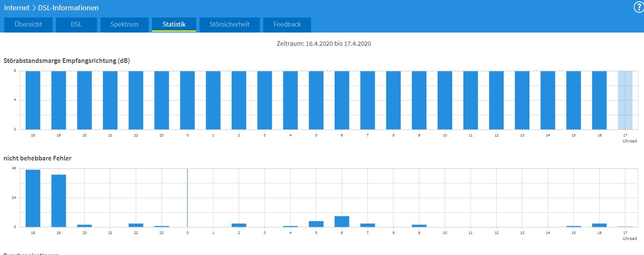Open the help question mark icon
This screenshot has width=644, height=255.
tap(638, 7)
